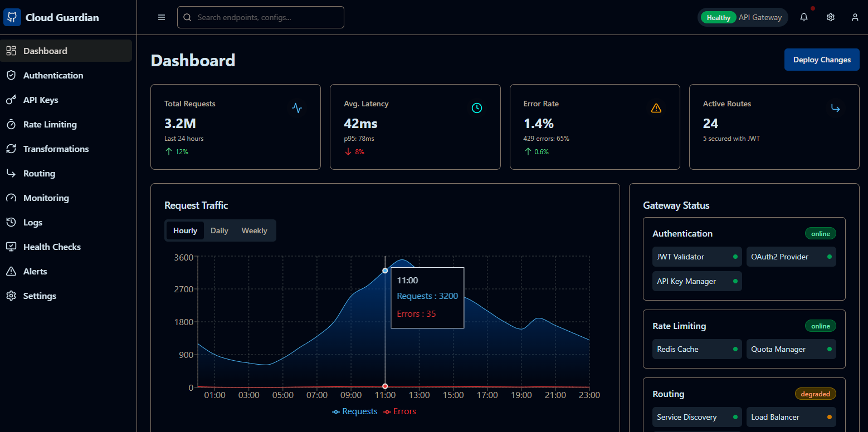The height and width of the screenshot is (432, 868).
Task: Click the OAuth2 Provider service chip
Action: click(791, 257)
